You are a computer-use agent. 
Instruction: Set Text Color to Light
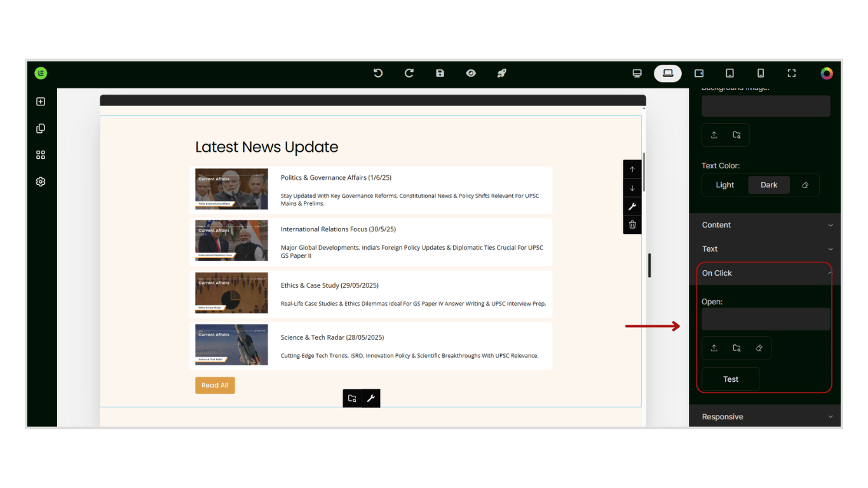point(725,185)
